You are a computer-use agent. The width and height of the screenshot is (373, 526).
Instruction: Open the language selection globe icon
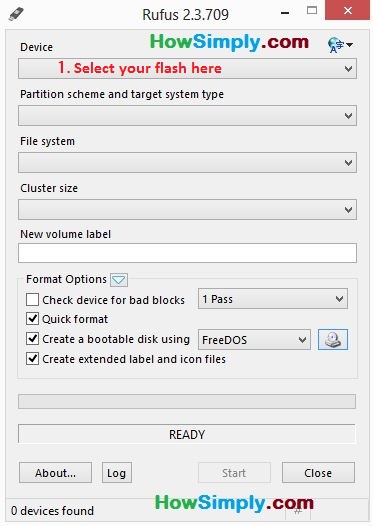[340, 45]
